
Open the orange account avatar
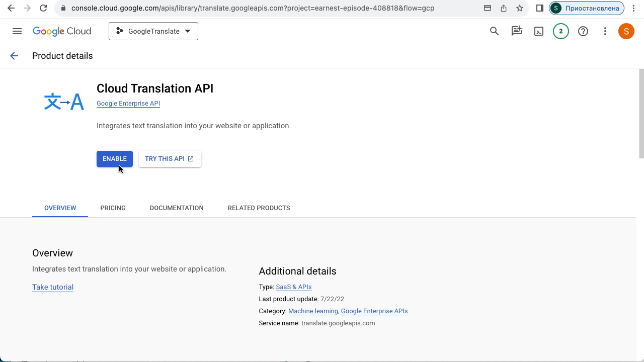[626, 31]
